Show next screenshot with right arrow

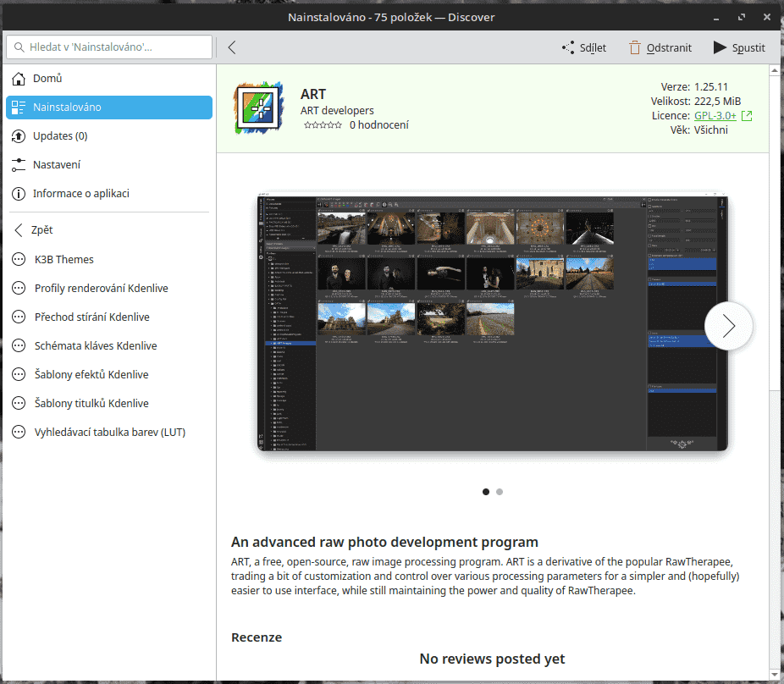pos(728,326)
